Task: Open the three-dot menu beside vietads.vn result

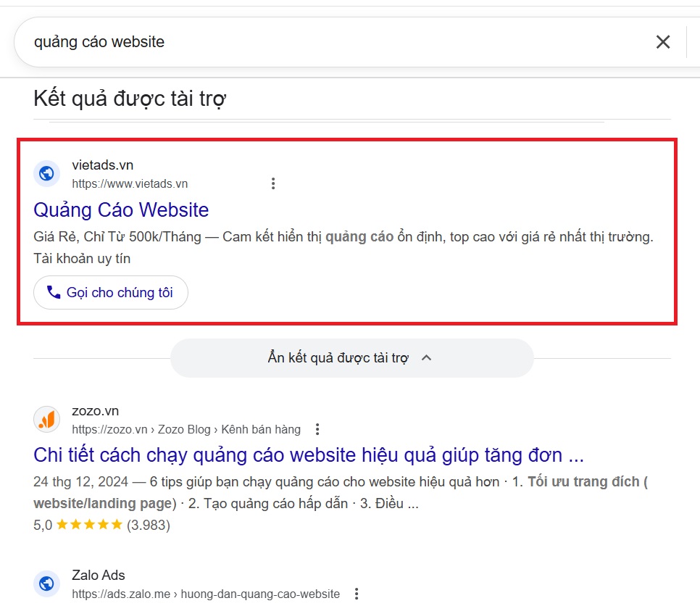Action: click(x=273, y=183)
